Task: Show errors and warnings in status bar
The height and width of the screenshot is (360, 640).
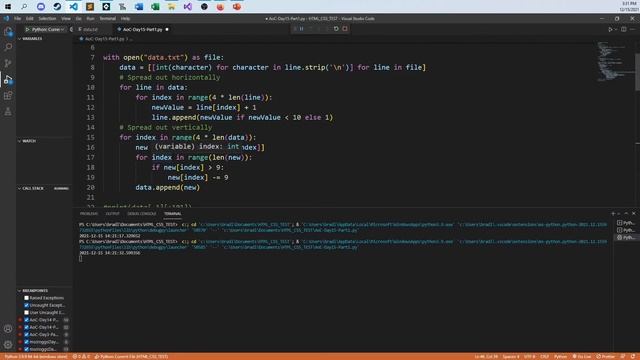Action: point(81,357)
